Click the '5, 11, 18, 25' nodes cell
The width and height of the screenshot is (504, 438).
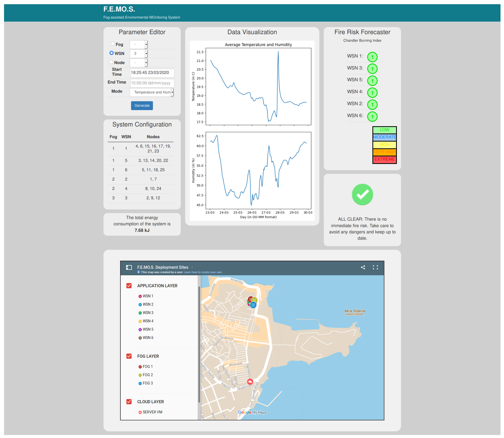coord(153,170)
